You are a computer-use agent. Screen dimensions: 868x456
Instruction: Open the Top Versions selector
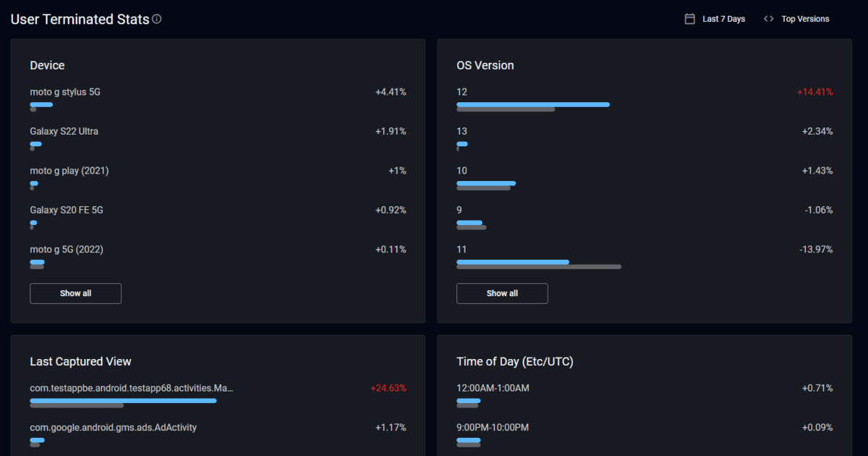tap(805, 18)
